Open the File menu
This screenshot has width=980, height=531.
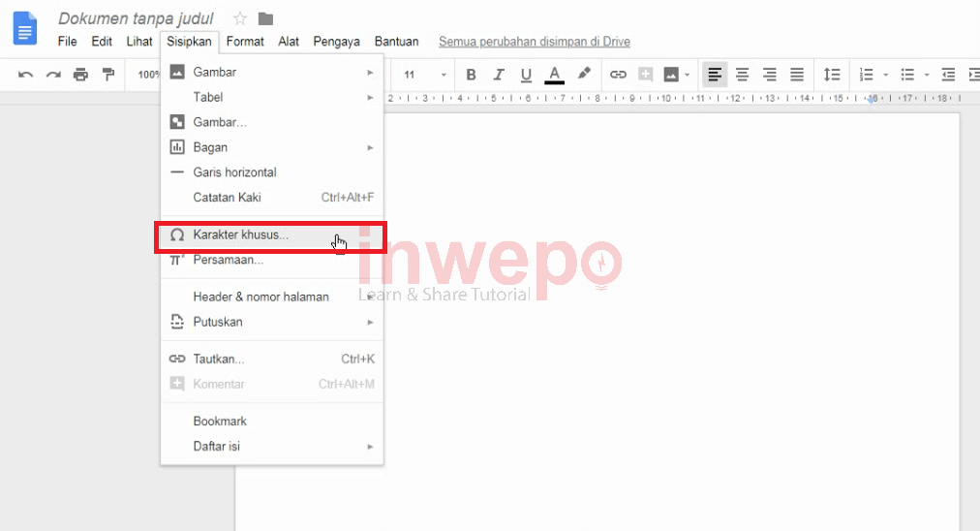pyautogui.click(x=68, y=42)
